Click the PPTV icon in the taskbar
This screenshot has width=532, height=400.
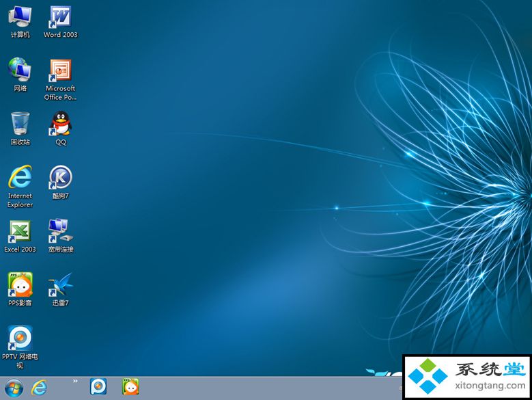98,387
